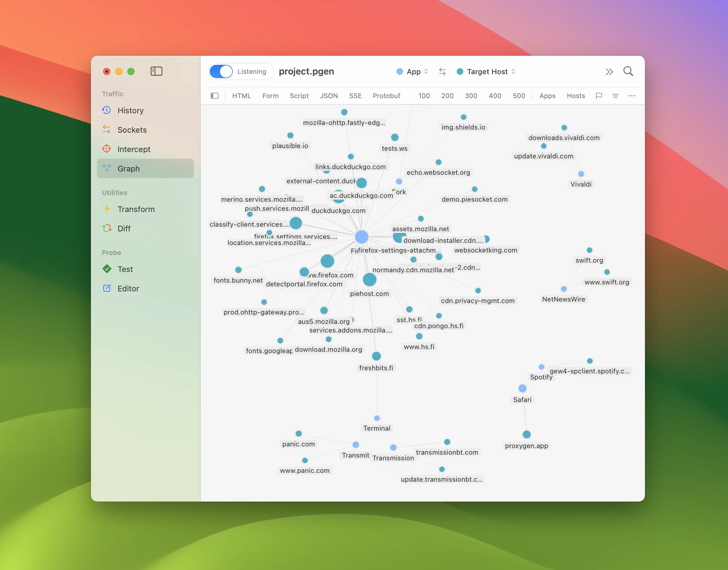Click the download.mozilla.org host node
728x570 pixels.
pyautogui.click(x=329, y=339)
